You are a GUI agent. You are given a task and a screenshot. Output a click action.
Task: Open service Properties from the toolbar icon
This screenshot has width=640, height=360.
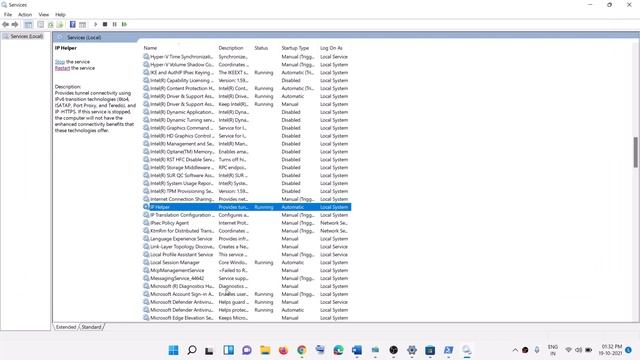point(40,24)
